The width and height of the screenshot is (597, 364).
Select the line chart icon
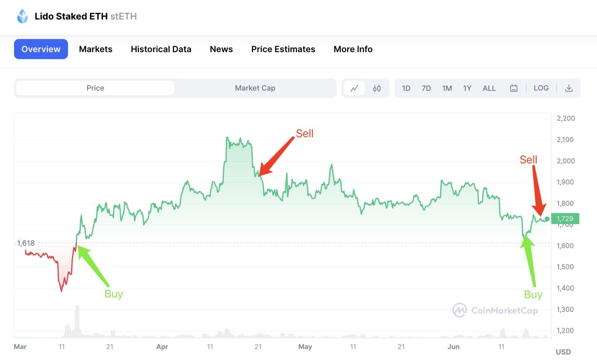tap(354, 88)
